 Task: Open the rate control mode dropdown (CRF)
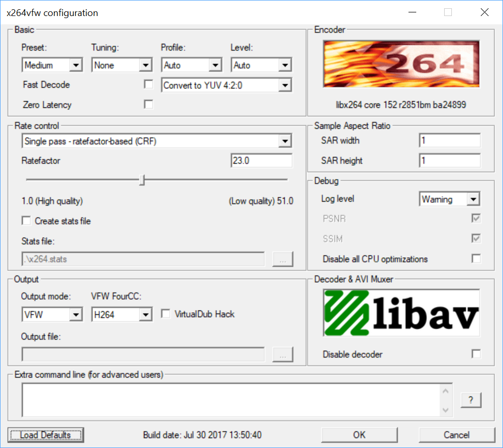pos(157,141)
